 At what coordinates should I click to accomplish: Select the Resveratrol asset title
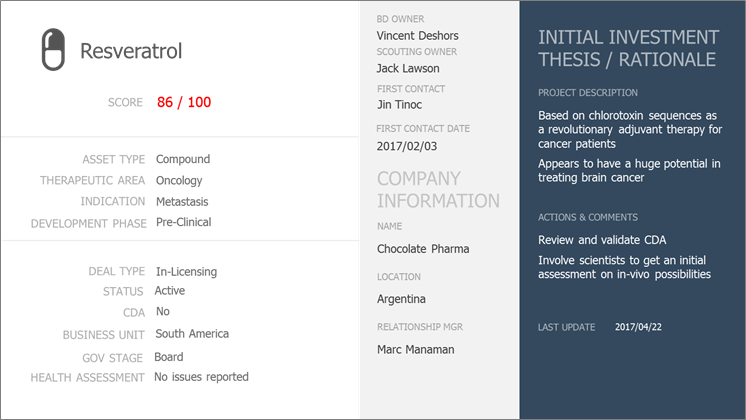(131, 51)
